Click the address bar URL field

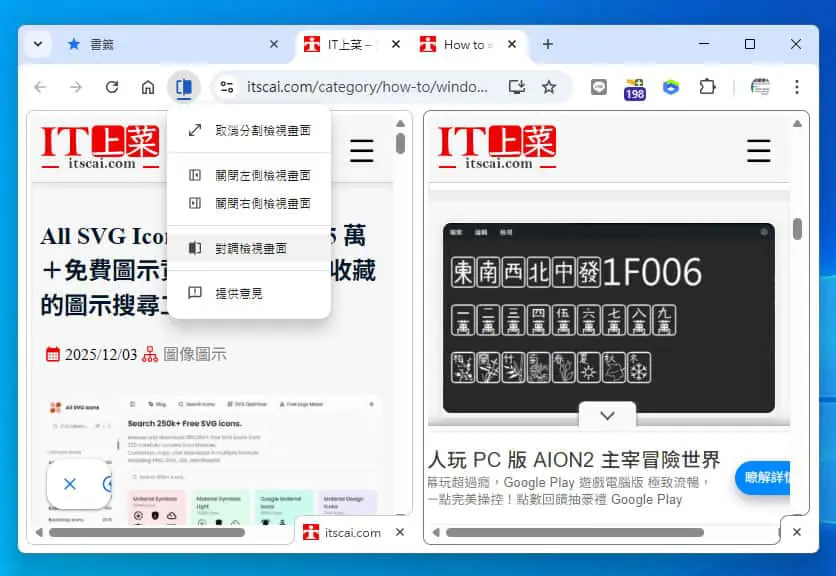367,87
